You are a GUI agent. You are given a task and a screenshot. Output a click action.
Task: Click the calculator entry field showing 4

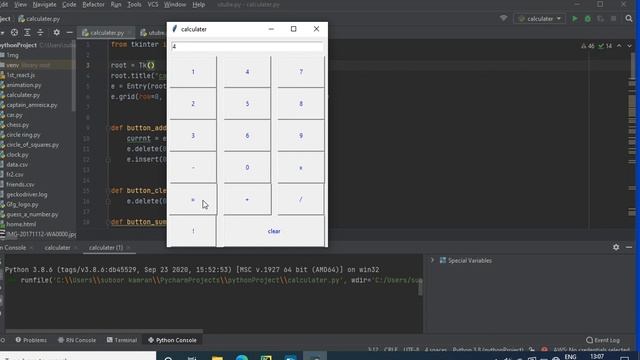pyautogui.click(x=247, y=47)
